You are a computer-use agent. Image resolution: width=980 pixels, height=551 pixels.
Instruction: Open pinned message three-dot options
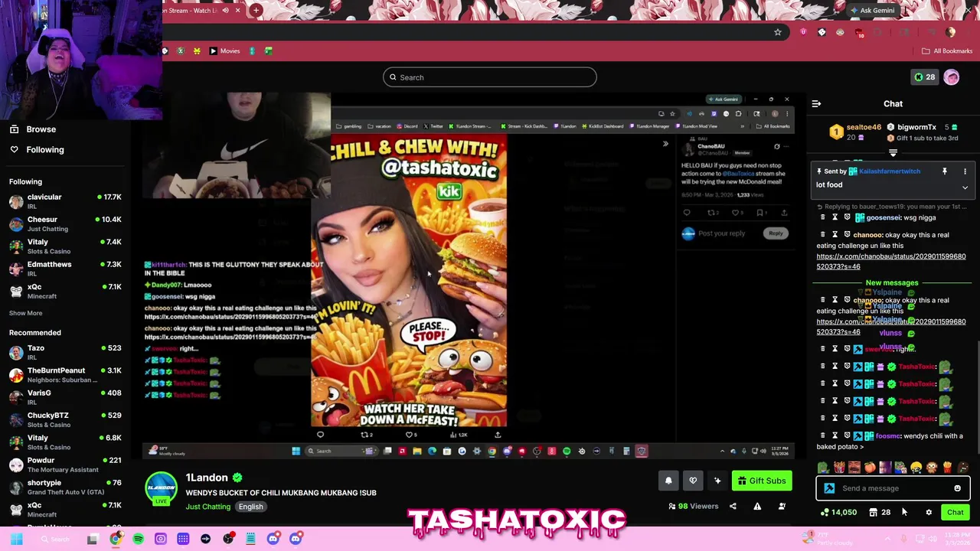pos(965,171)
